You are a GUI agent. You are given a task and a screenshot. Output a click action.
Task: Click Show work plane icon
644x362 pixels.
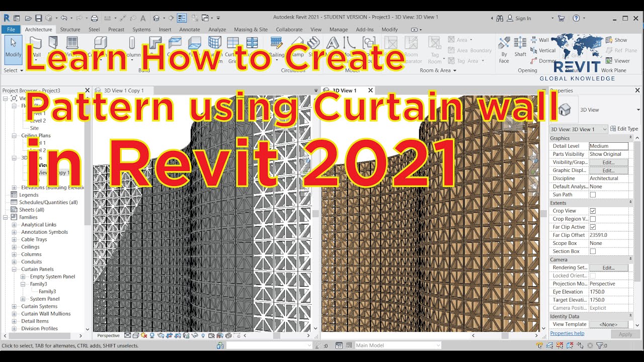[x=616, y=40]
